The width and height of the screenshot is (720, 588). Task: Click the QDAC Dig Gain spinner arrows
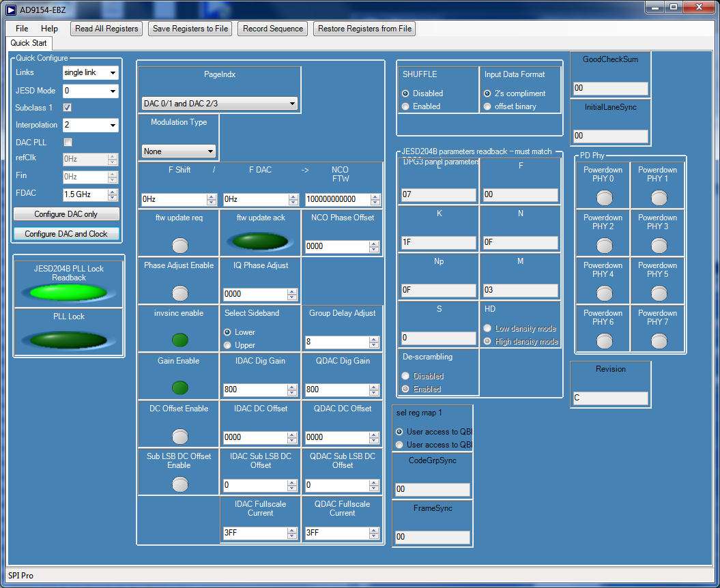click(x=374, y=389)
